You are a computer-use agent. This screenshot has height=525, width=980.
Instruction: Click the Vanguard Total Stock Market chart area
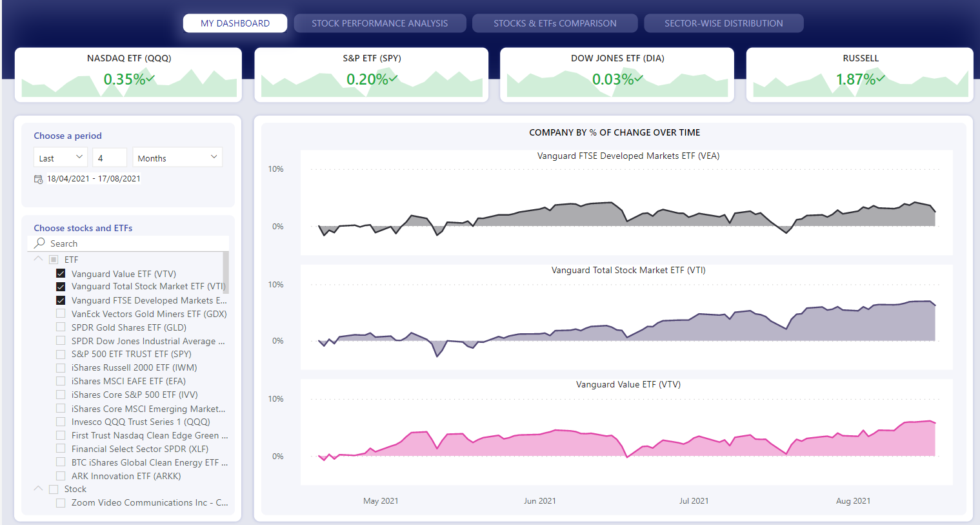point(626,317)
